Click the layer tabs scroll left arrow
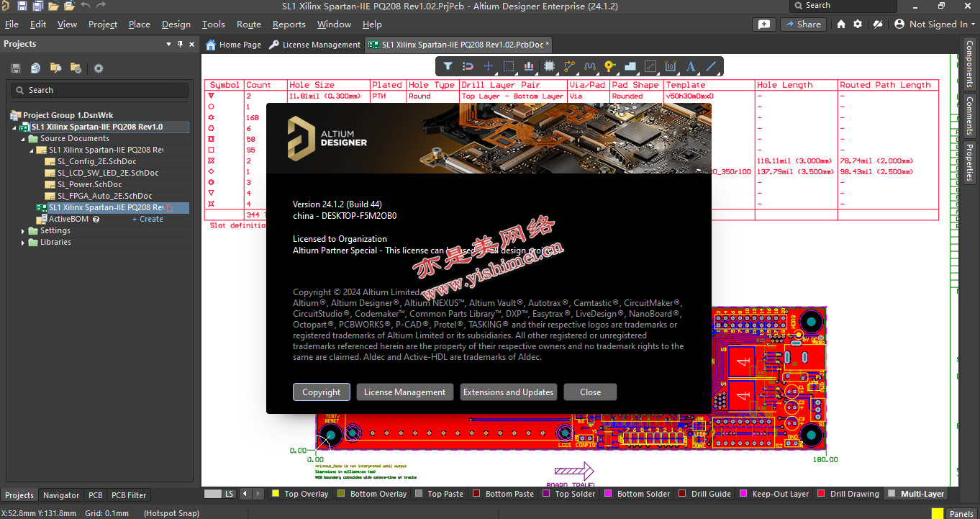Viewport: 980px width, 519px height. tap(245, 494)
